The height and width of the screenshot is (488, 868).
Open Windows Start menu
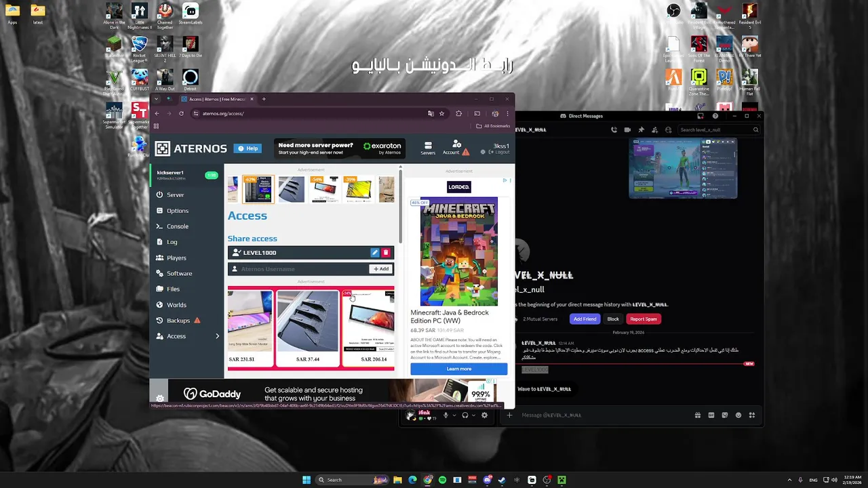[307, 480]
